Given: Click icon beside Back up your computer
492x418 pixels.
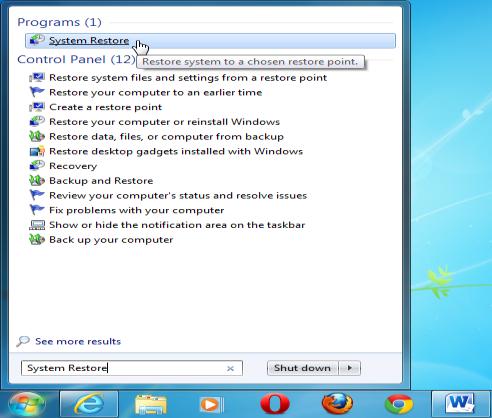Looking at the screenshot, I should click(x=37, y=239).
